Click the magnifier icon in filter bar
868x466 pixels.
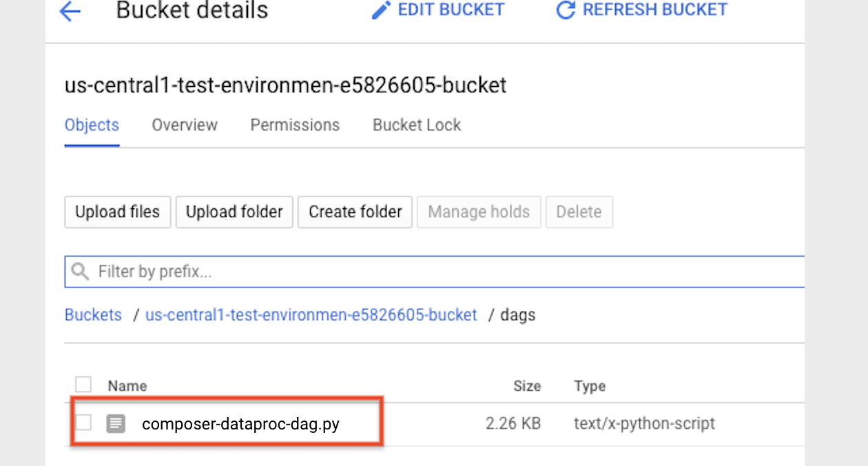click(81, 272)
